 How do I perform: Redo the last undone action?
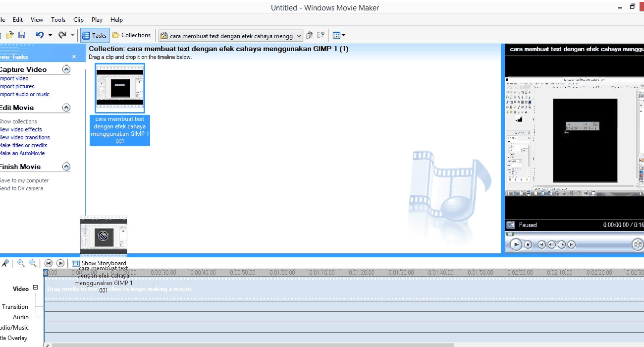click(62, 35)
